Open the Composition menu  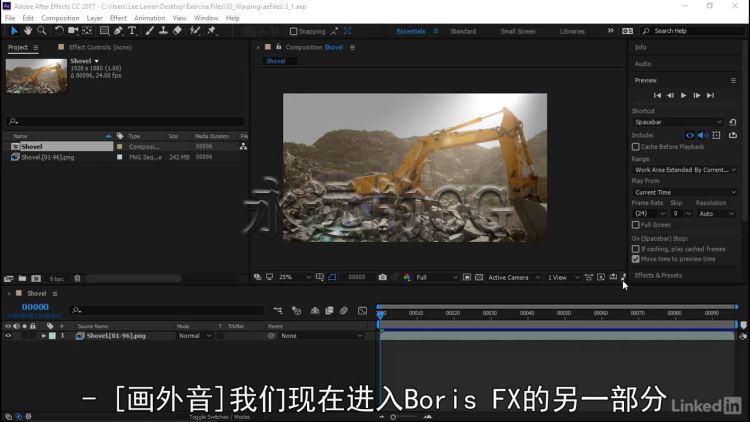click(x=60, y=18)
